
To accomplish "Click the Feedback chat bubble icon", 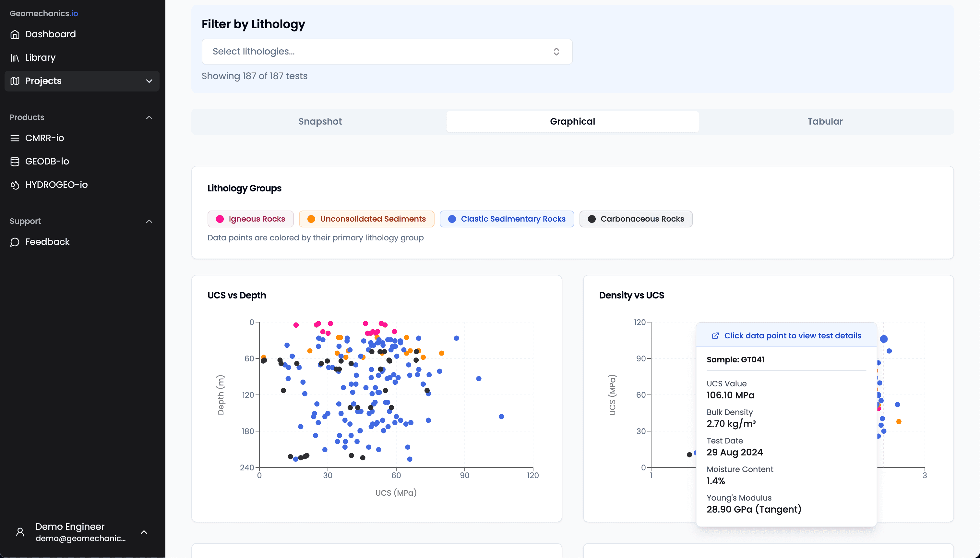I will [15, 242].
